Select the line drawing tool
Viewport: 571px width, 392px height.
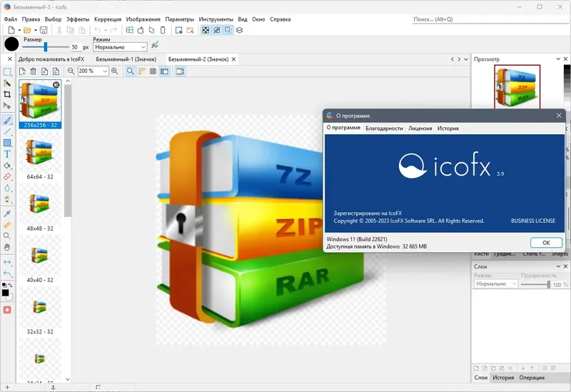tap(7, 131)
